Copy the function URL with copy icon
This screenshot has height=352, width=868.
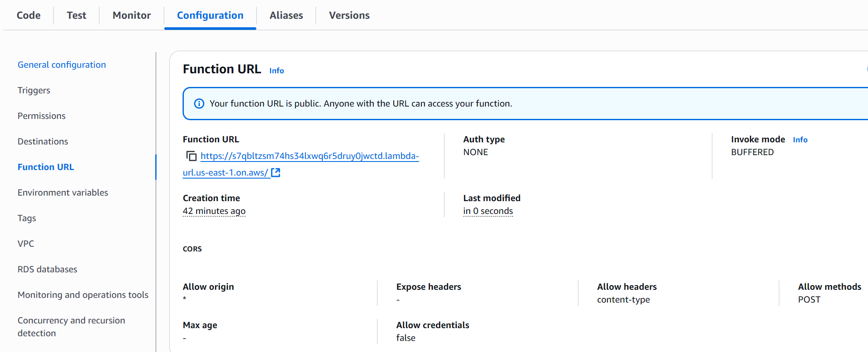click(192, 156)
